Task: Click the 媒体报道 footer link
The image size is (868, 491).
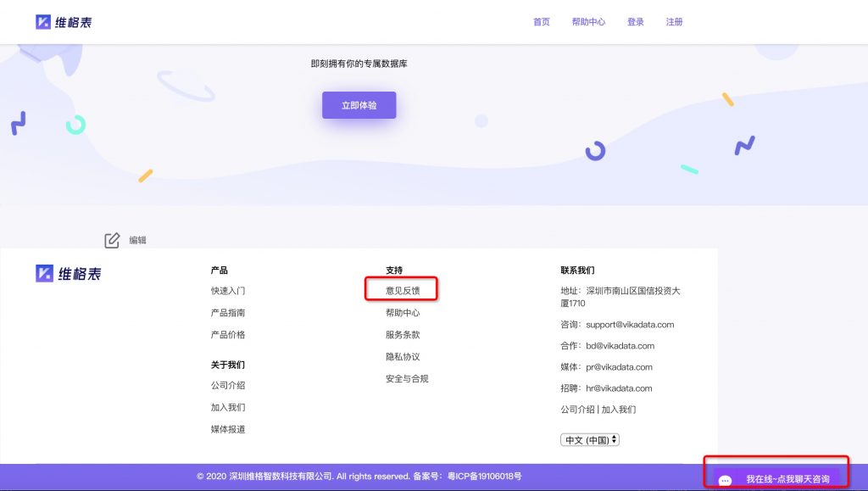Action: pos(228,430)
